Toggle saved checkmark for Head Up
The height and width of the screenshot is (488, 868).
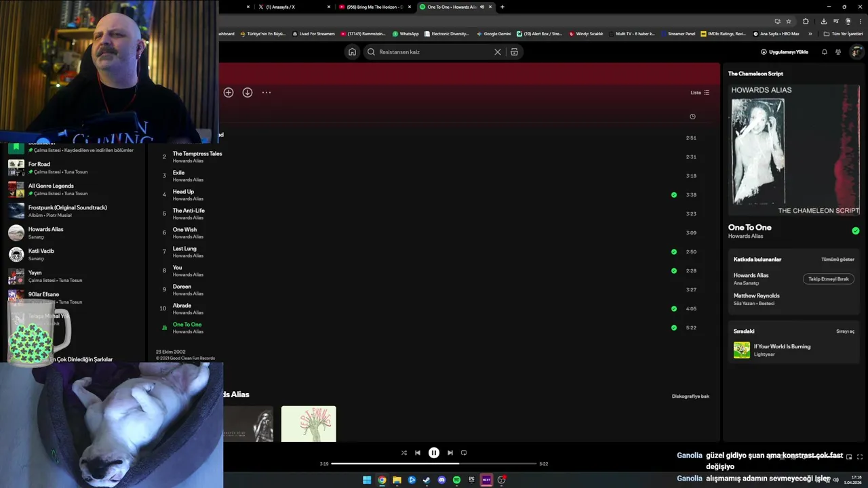tap(674, 195)
